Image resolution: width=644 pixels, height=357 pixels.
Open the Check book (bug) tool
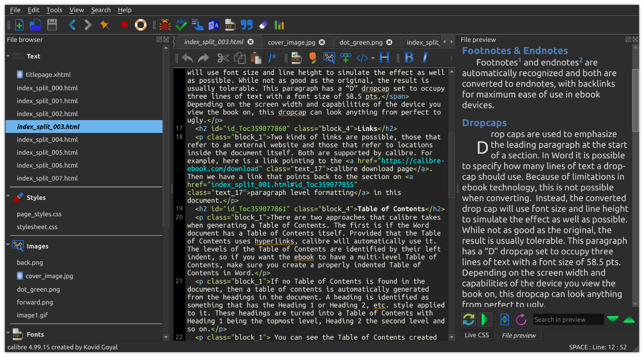(x=164, y=25)
